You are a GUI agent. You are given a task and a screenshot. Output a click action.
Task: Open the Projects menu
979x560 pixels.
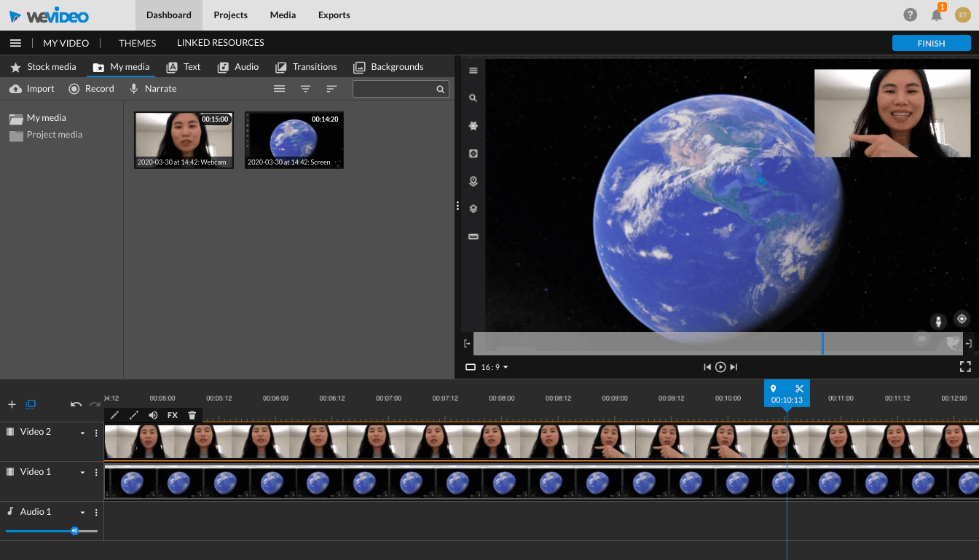click(230, 15)
